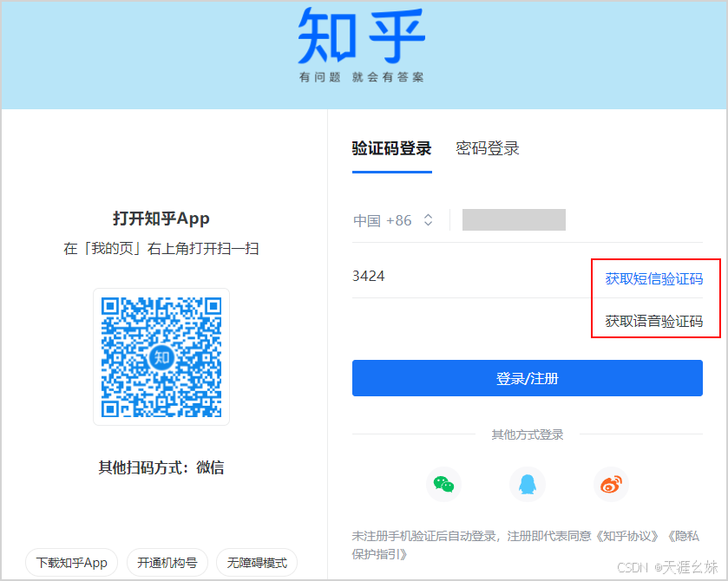Screen dimensions: 728x581
Task: Switch to 验证码登录 tab
Action: (392, 148)
